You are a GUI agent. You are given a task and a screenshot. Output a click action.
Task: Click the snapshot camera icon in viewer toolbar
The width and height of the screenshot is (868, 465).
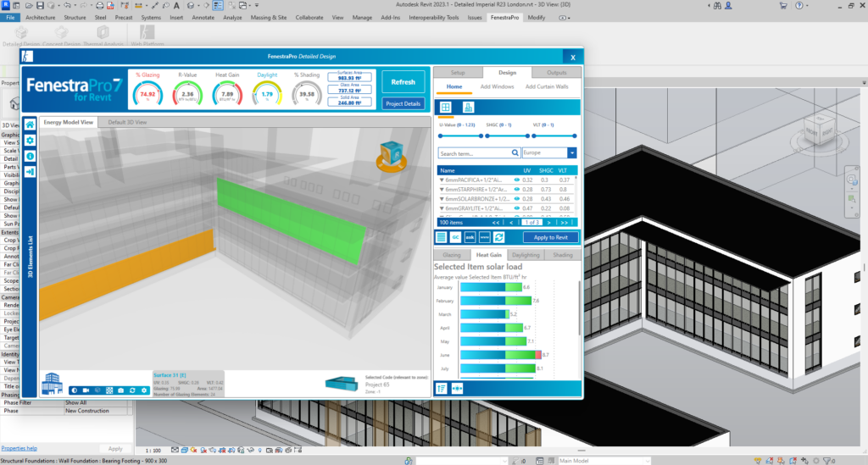click(x=120, y=390)
